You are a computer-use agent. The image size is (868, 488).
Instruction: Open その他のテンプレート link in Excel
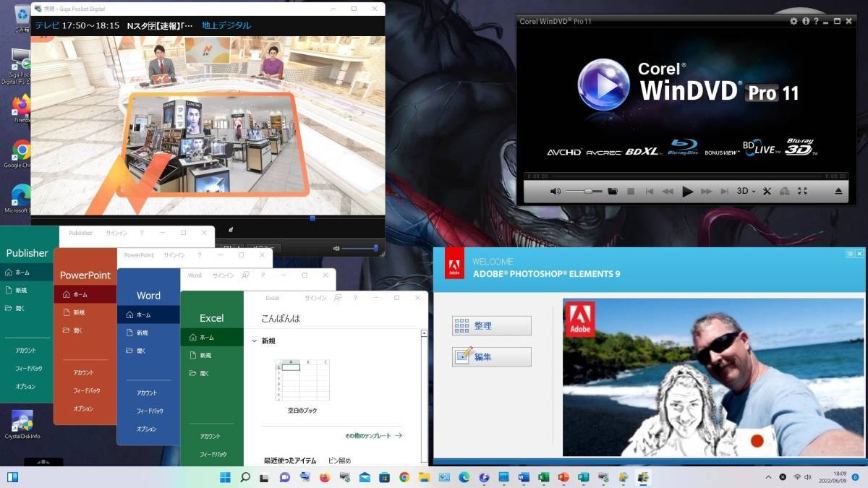tap(373, 436)
